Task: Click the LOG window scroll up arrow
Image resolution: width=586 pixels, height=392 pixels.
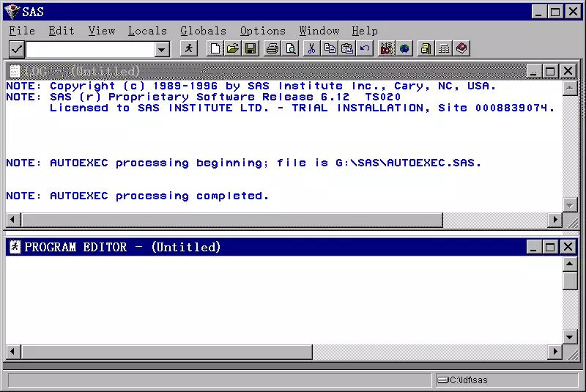Action: (x=570, y=88)
